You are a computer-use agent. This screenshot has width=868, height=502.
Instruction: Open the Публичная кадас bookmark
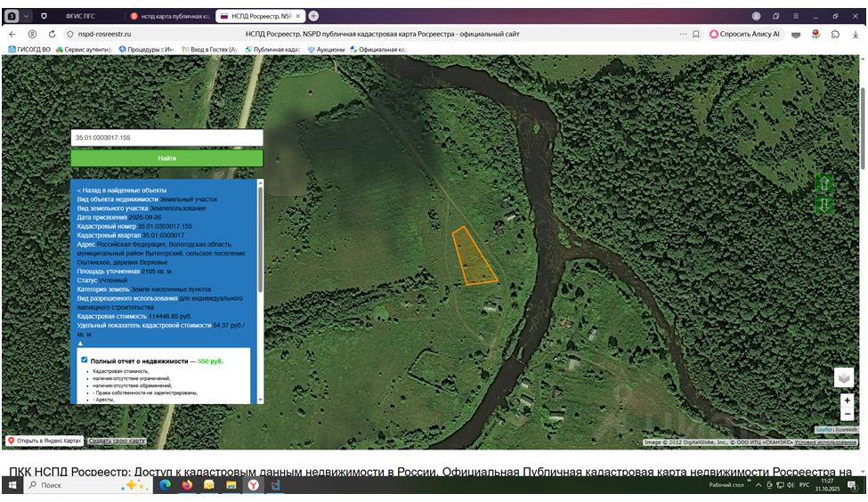273,49
